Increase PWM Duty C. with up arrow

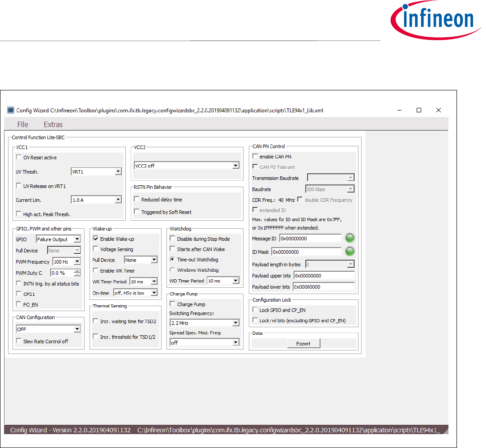click(77, 271)
